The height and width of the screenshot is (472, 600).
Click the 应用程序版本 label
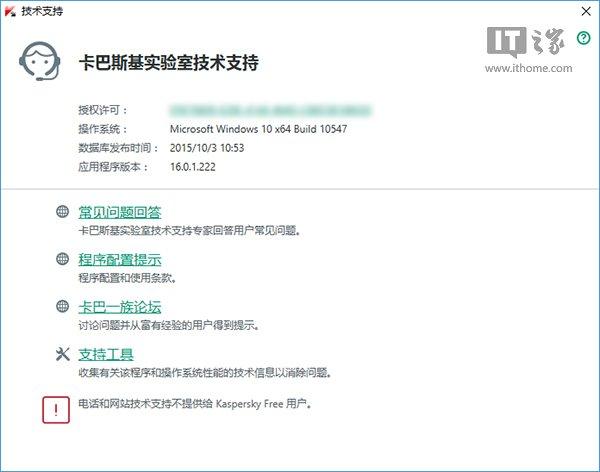point(113,167)
